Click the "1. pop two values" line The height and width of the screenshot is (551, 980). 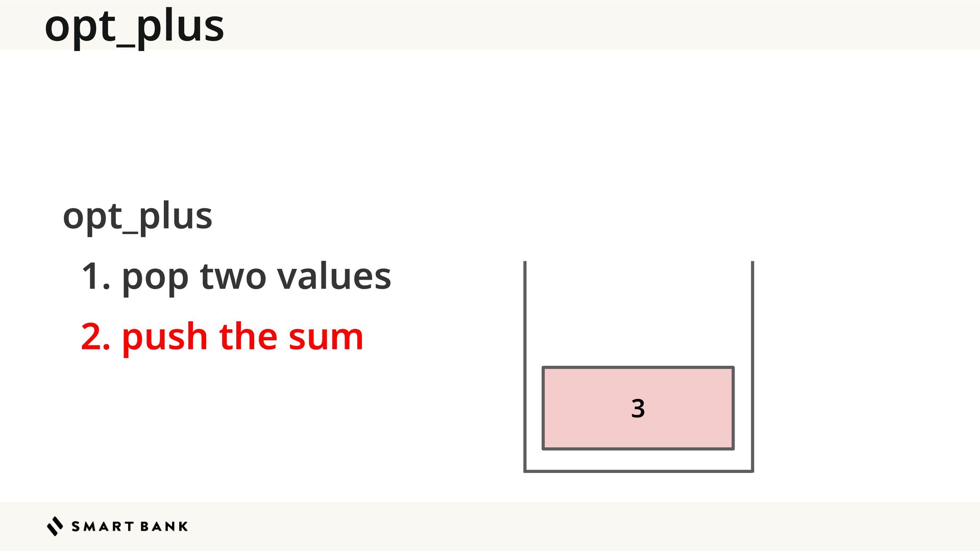[236, 277]
